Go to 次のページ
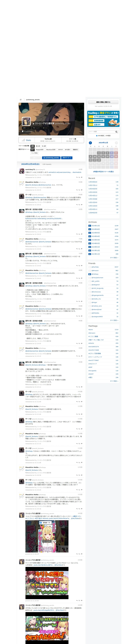This screenshot has height=644, width=138. (x=67, y=158)
